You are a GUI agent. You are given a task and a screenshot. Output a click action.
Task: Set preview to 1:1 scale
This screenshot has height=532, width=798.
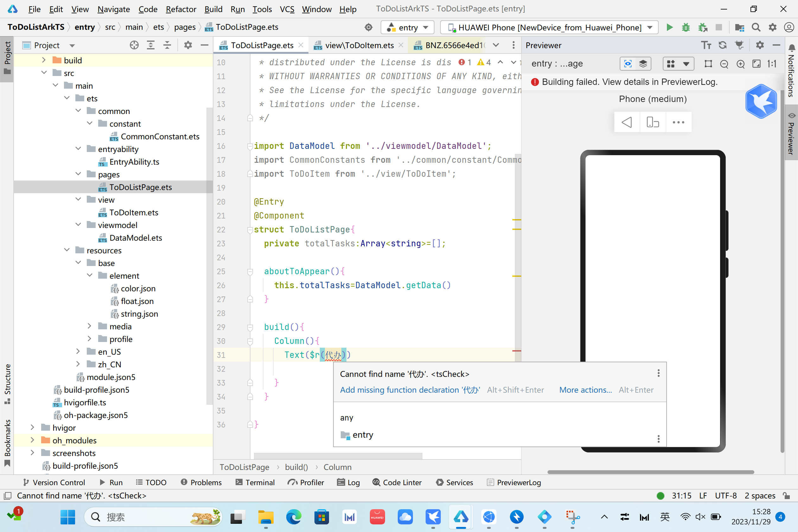[x=772, y=64]
